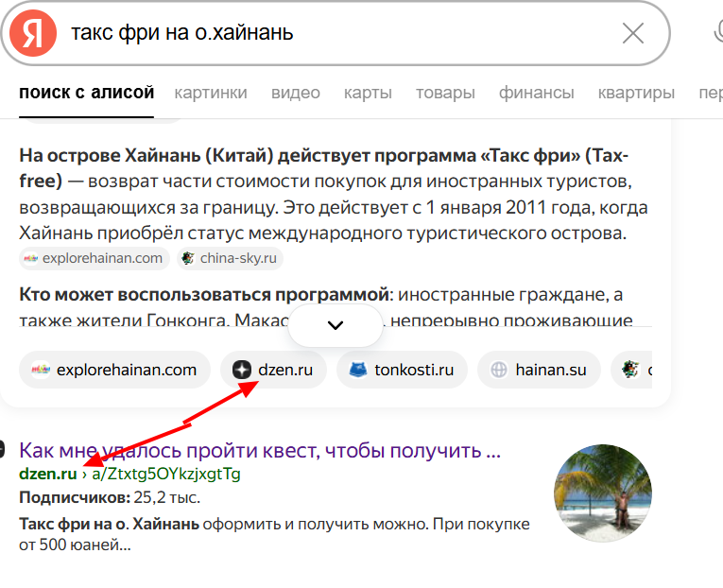Screen dimensions: 723x588
Task: Select поиск с алисой tab
Action: pos(86,93)
